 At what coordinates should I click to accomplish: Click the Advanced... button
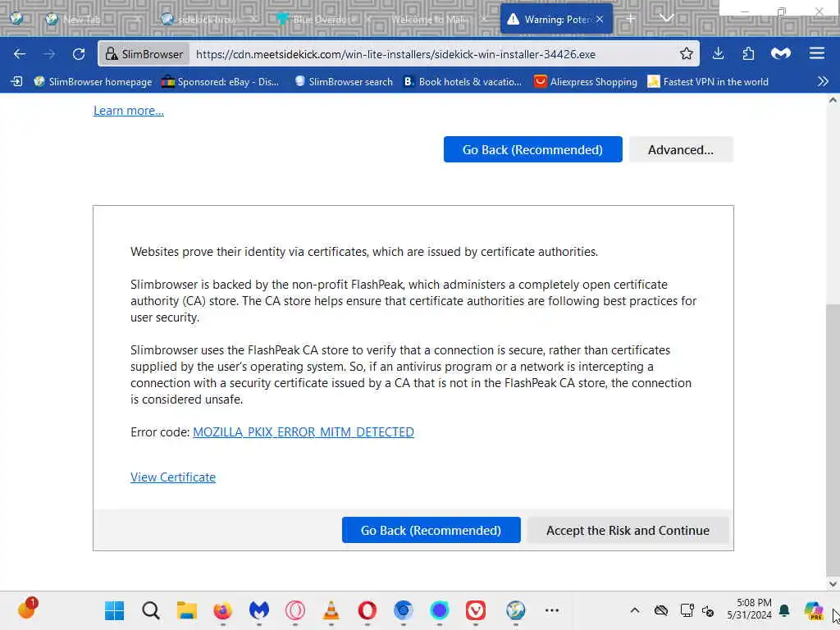680,149
